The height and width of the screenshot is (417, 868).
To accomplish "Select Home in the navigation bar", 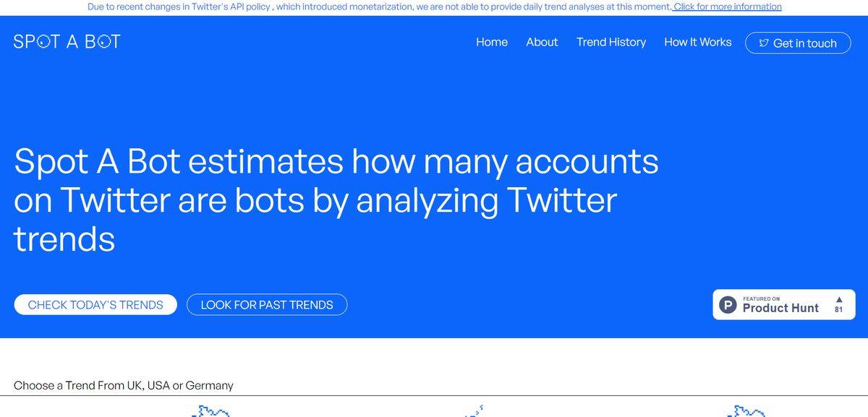I will click(492, 42).
